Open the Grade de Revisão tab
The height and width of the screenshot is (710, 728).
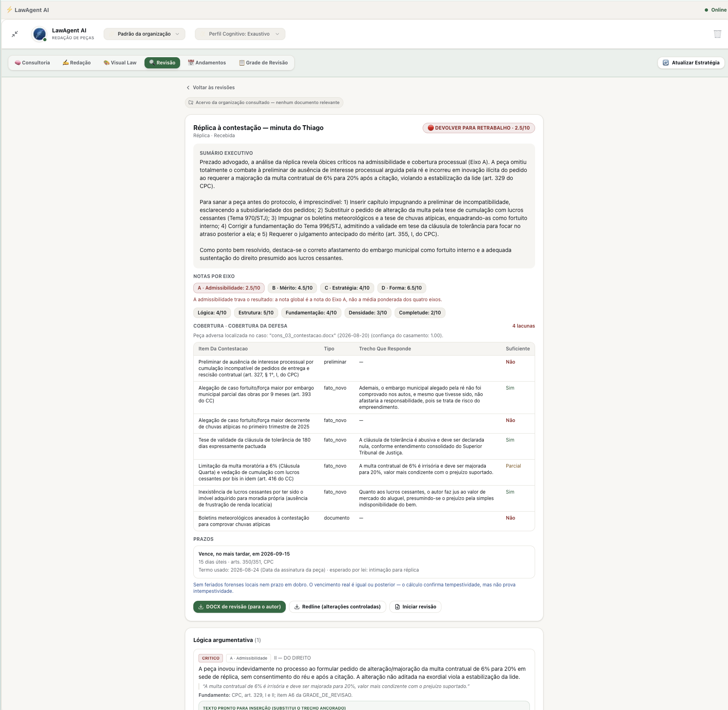coord(263,63)
